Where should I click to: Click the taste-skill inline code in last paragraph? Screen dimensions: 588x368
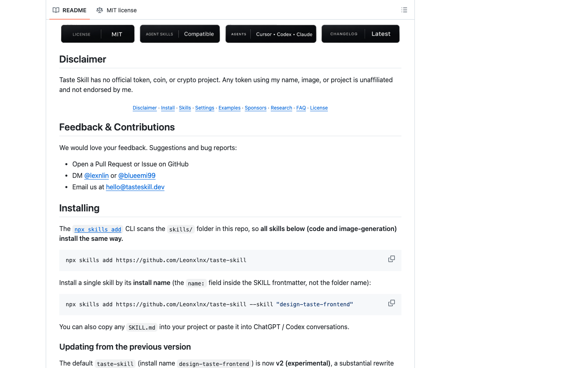click(x=115, y=364)
